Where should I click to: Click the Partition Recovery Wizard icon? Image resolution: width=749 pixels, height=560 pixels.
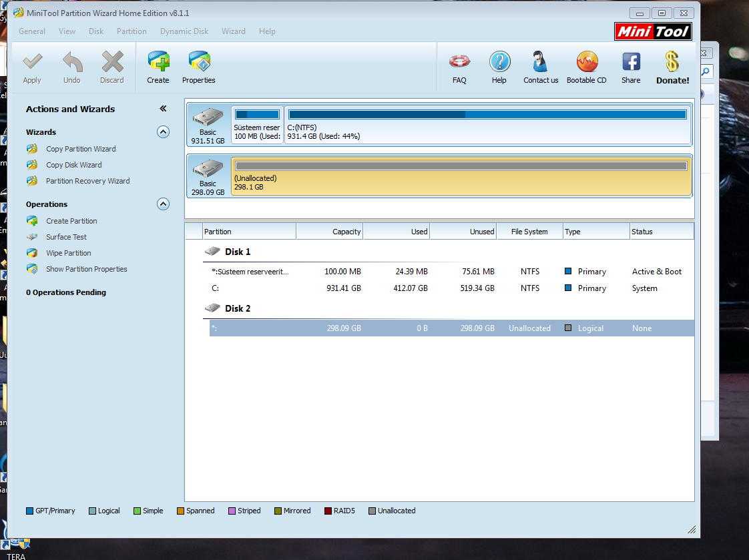pyautogui.click(x=32, y=181)
